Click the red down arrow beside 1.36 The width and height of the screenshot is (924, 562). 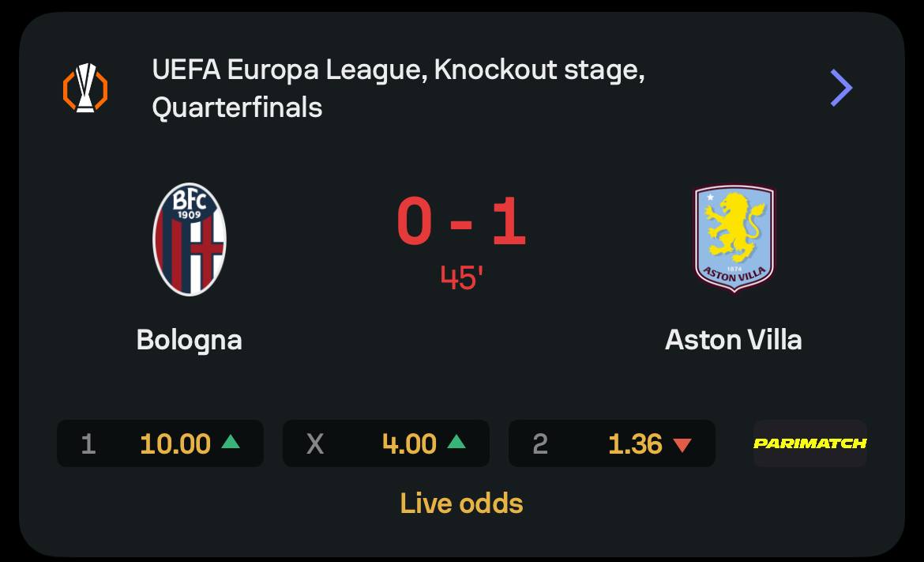[682, 445]
